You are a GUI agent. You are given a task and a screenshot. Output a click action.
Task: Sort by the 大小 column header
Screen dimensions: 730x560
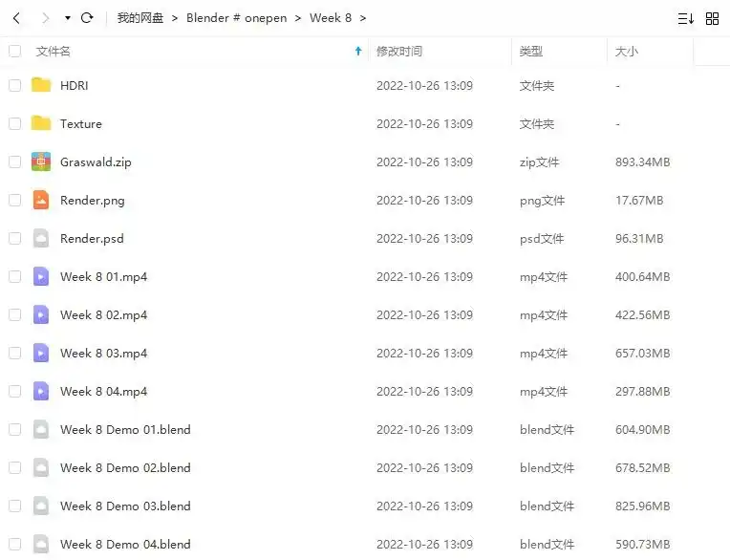(x=627, y=52)
